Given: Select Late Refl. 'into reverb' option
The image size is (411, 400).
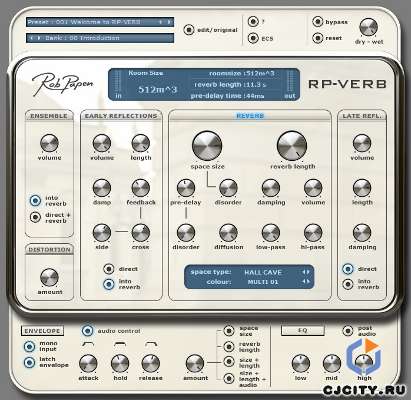Looking at the screenshot, I should click(348, 284).
